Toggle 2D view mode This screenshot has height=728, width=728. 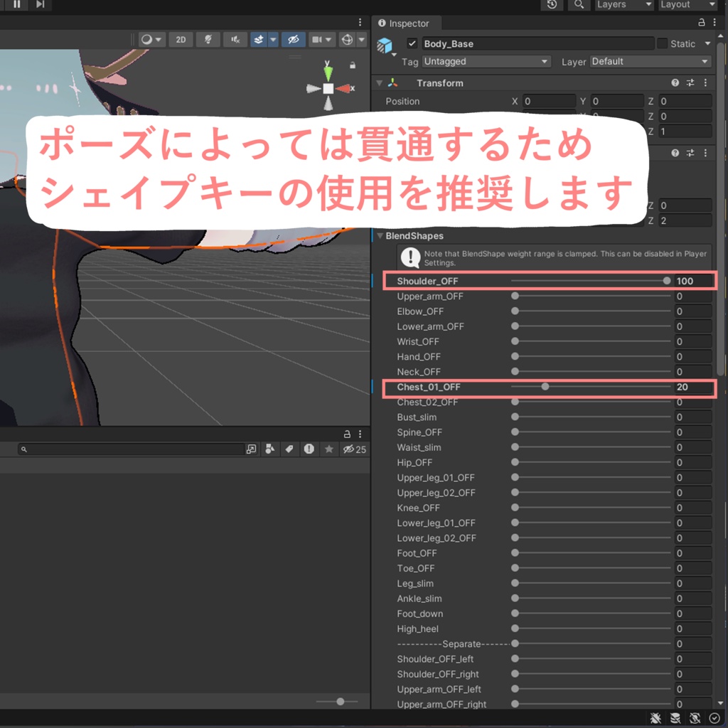click(181, 40)
